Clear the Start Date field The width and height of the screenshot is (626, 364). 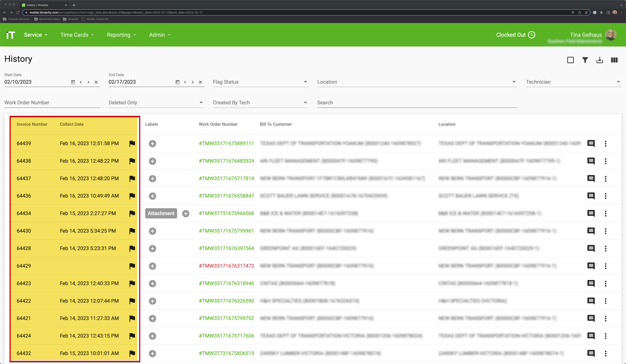pos(96,82)
